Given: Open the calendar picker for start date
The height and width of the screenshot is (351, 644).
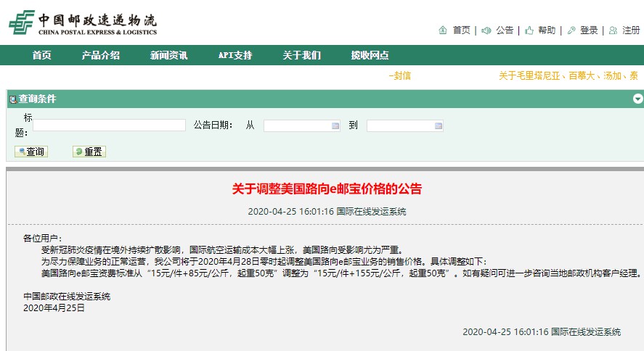Looking at the screenshot, I should coord(335,126).
